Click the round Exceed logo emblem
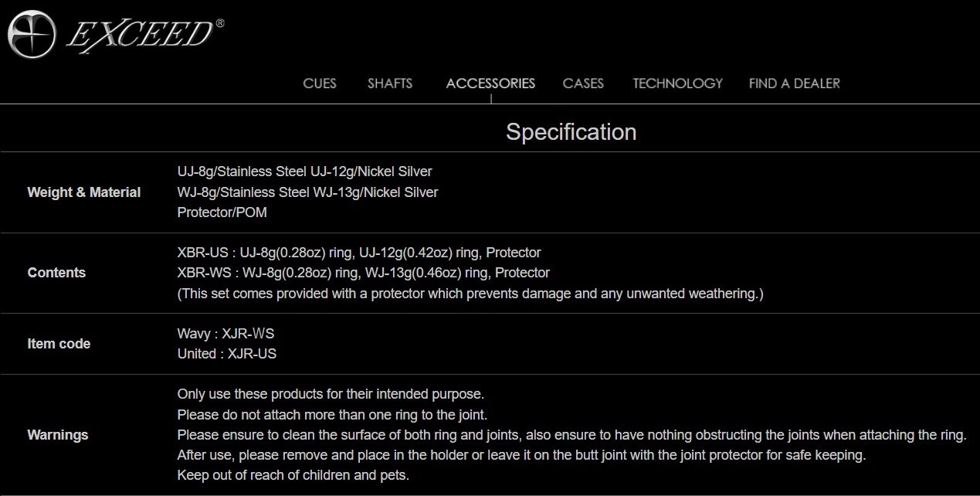Image resolution: width=980 pixels, height=496 pixels. point(31,34)
